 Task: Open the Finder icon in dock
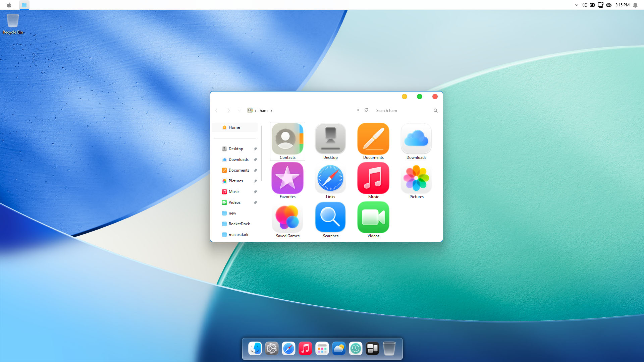pyautogui.click(x=255, y=349)
